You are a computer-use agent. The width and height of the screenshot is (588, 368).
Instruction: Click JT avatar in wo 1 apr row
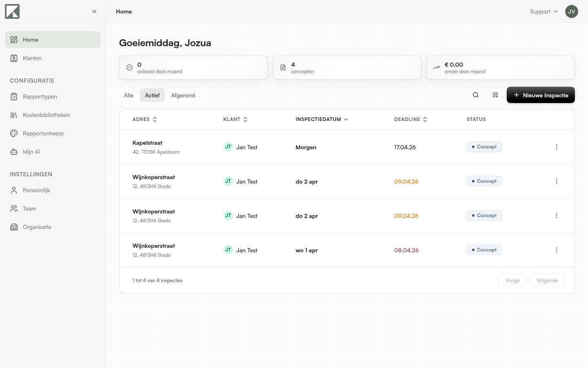[x=228, y=250]
